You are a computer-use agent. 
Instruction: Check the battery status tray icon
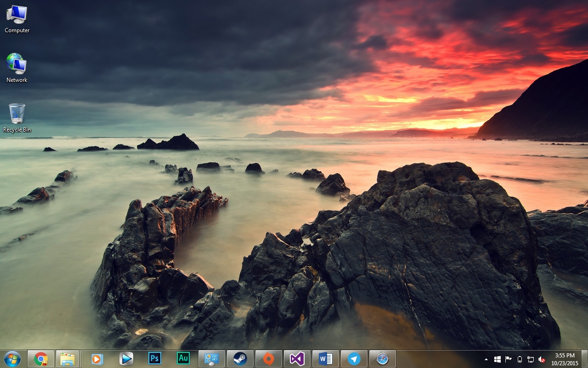520,359
